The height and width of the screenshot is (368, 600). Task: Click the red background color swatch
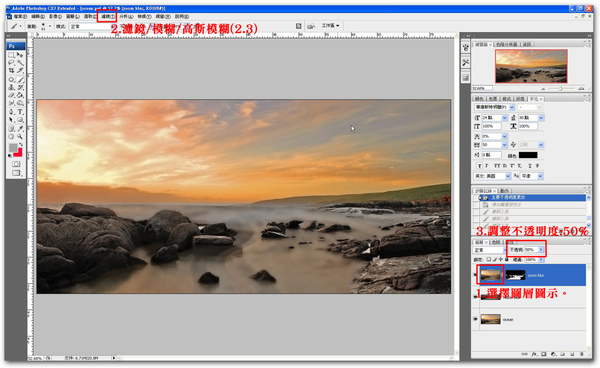18,153
